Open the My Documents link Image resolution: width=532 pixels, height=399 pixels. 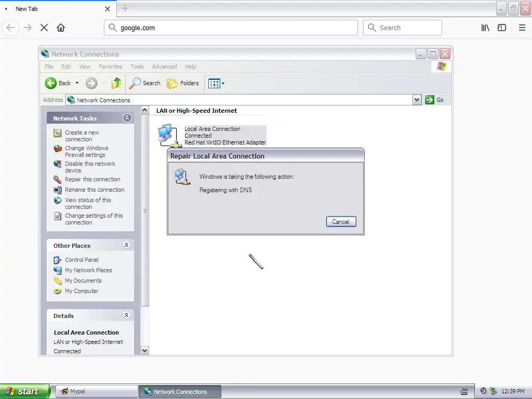tap(83, 281)
